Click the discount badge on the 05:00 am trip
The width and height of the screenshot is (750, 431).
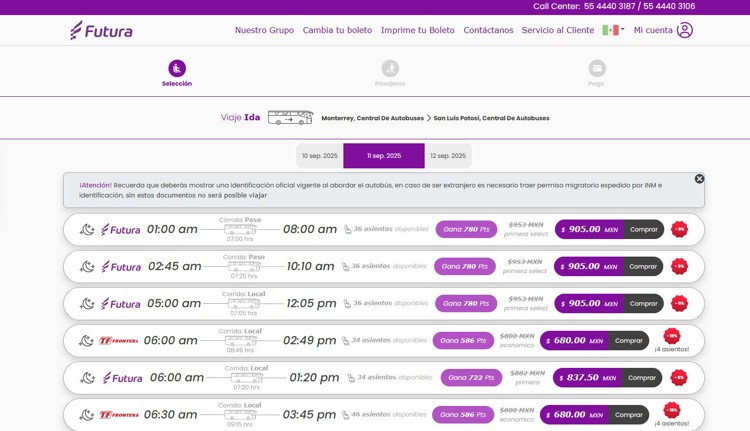(x=679, y=303)
